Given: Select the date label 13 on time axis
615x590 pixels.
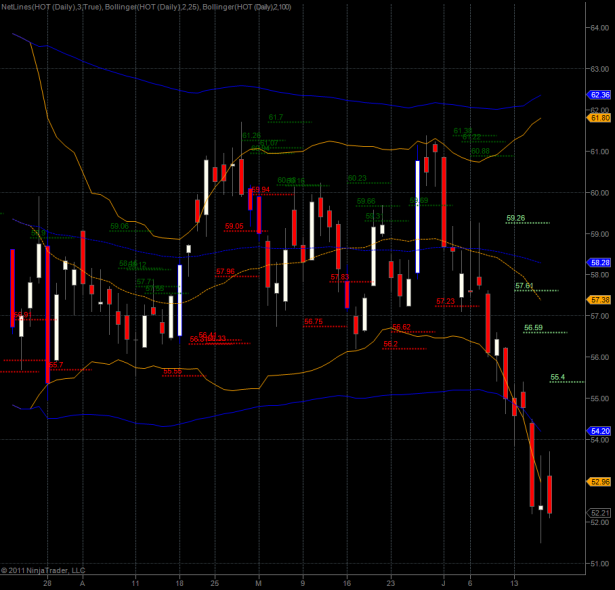Looking at the screenshot, I should 514,581.
